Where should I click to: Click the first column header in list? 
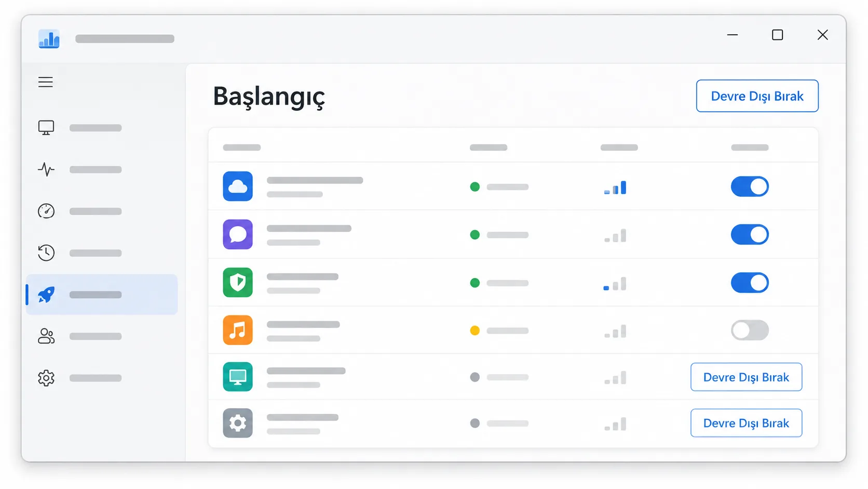point(242,148)
